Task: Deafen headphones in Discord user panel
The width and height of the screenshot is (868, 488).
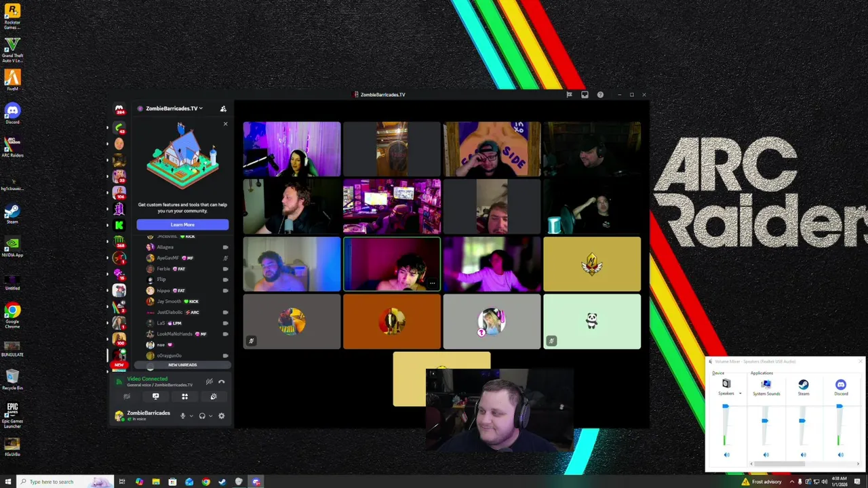Action: (202, 415)
